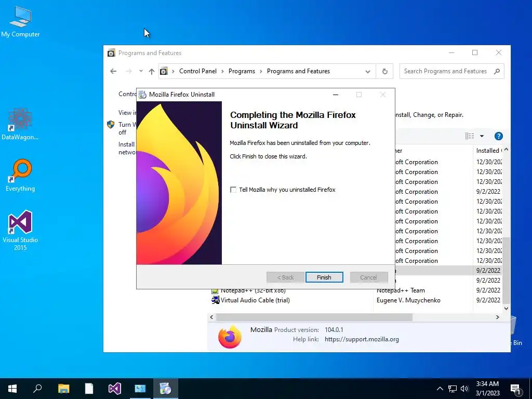Open the DataWagon desktop shortcut
This screenshot has width=532, height=399.
point(20,124)
